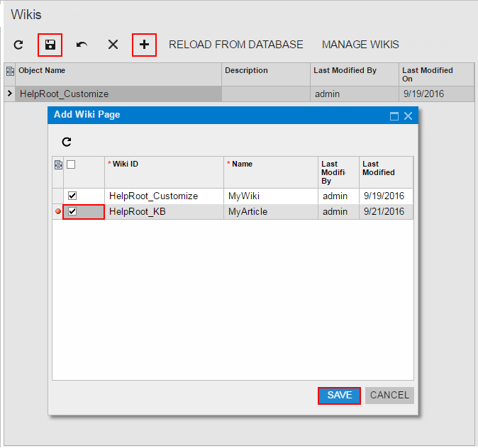Image resolution: width=478 pixels, height=448 pixels.
Task: Uncheck the HelpRoot_Customize row checkbox
Action: coord(72,196)
